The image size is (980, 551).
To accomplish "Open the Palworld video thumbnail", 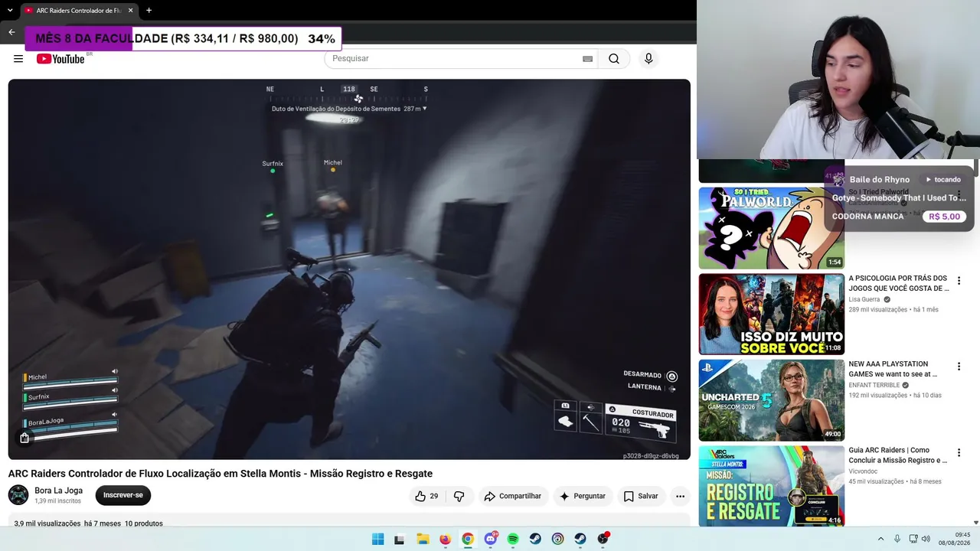I will click(772, 228).
